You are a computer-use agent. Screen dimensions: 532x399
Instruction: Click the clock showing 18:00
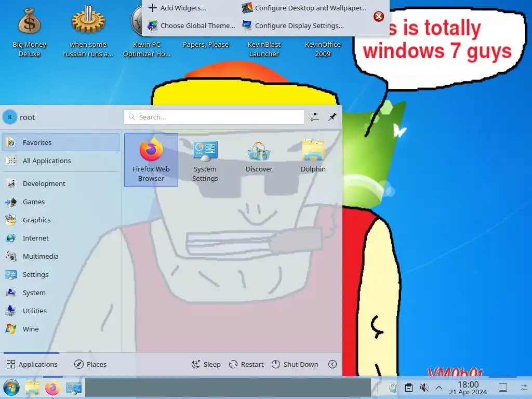[x=468, y=388]
